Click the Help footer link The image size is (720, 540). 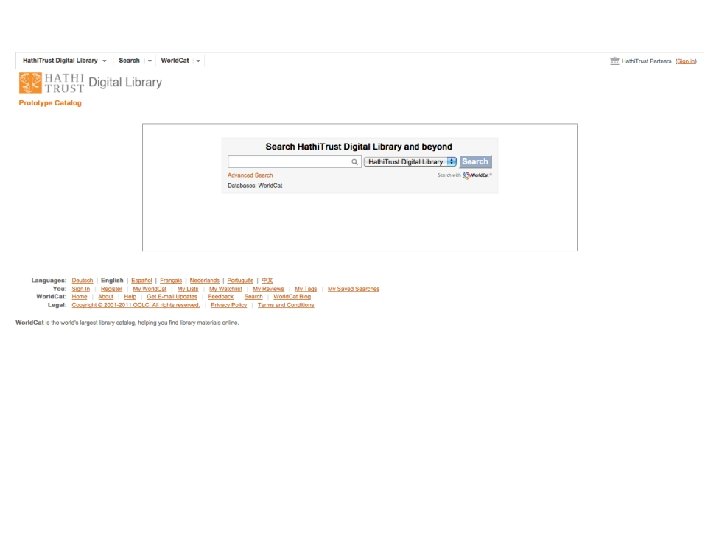130,297
